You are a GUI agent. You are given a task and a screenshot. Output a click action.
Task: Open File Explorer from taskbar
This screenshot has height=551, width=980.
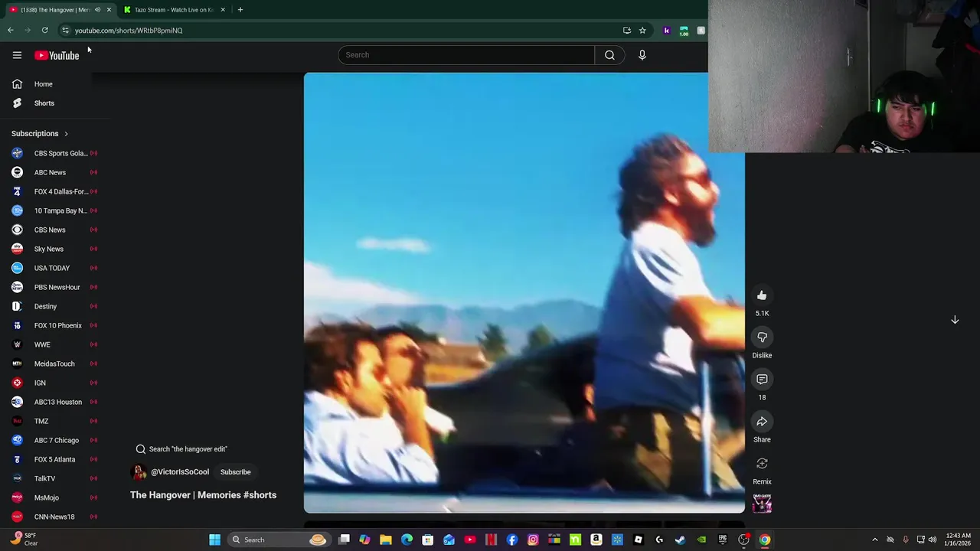(386, 540)
